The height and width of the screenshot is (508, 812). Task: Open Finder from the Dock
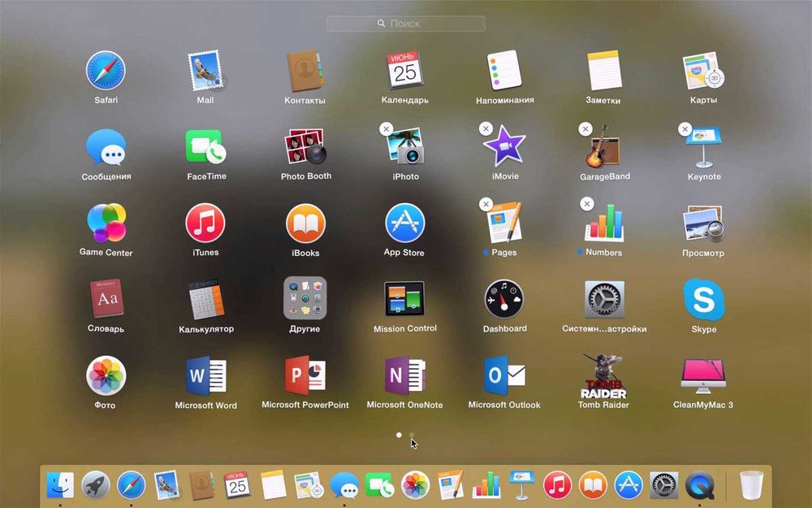point(60,485)
